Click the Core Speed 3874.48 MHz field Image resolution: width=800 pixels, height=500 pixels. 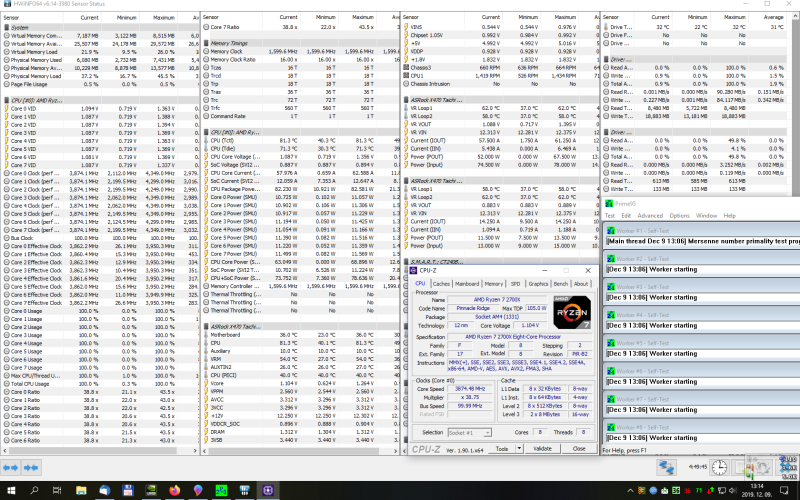470,389
